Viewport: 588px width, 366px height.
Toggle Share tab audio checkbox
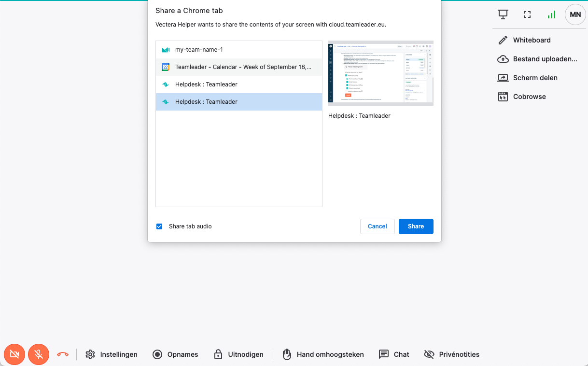tap(159, 226)
